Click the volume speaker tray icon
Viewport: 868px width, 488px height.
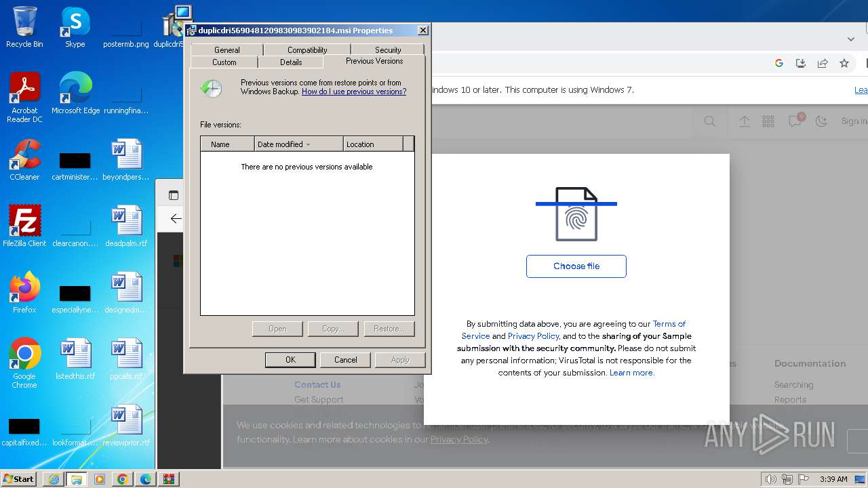[770, 479]
